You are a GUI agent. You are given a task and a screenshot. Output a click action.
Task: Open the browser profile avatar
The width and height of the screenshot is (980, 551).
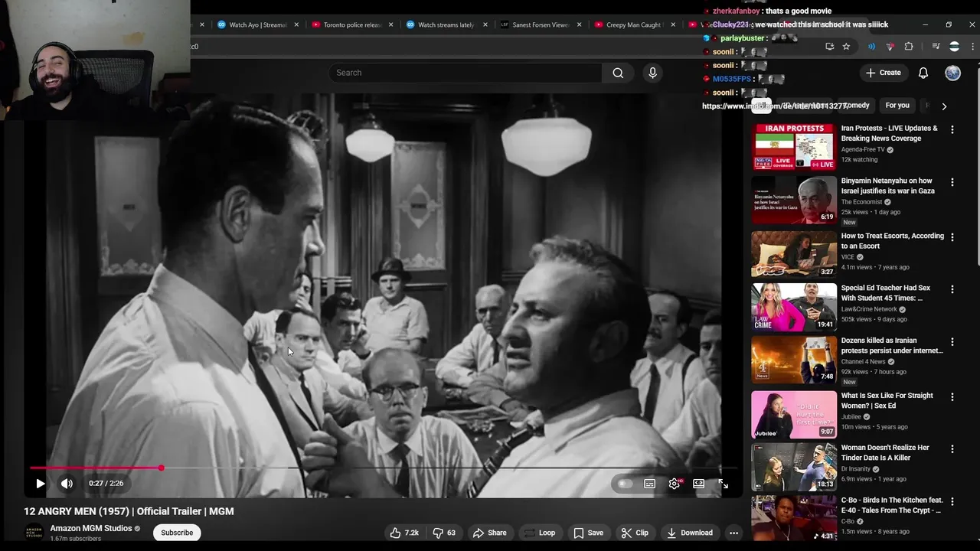(x=954, y=47)
